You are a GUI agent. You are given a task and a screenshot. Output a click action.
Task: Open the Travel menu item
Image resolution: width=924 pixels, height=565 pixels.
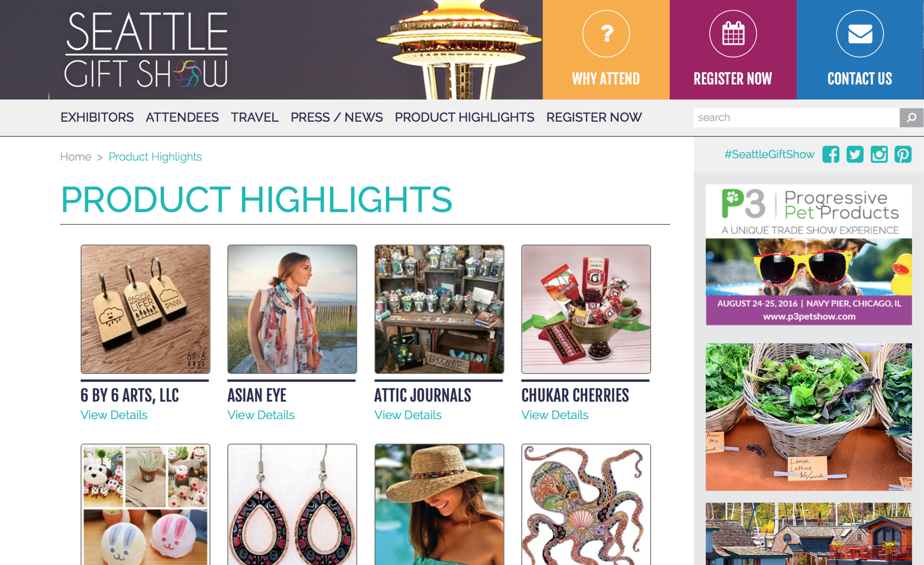tap(255, 117)
